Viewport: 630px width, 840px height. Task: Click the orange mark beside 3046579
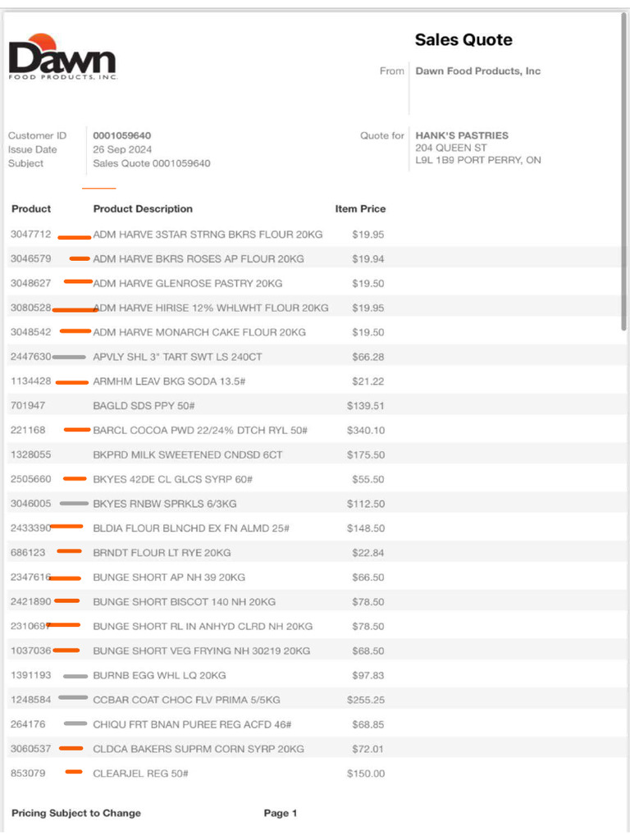click(80, 258)
